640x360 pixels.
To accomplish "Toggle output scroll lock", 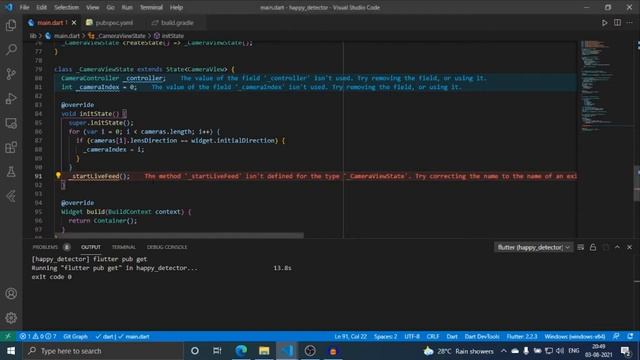I will coord(593,247).
